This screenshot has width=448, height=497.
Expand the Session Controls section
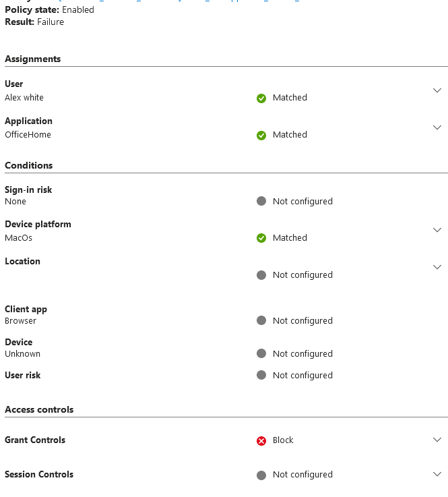[437, 474]
